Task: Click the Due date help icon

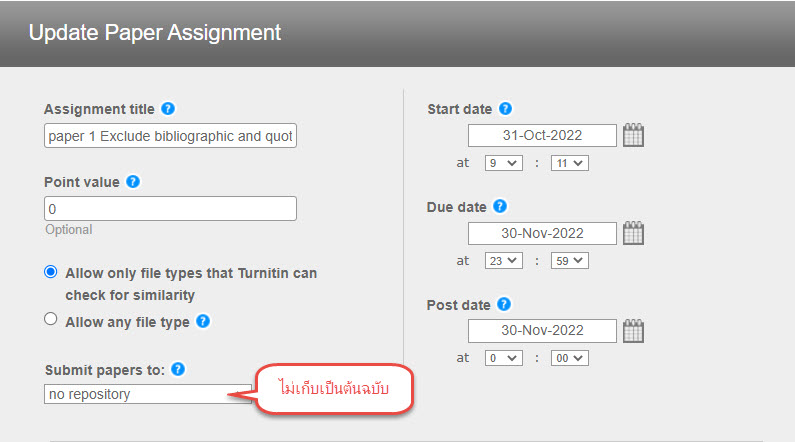Action: tap(500, 207)
